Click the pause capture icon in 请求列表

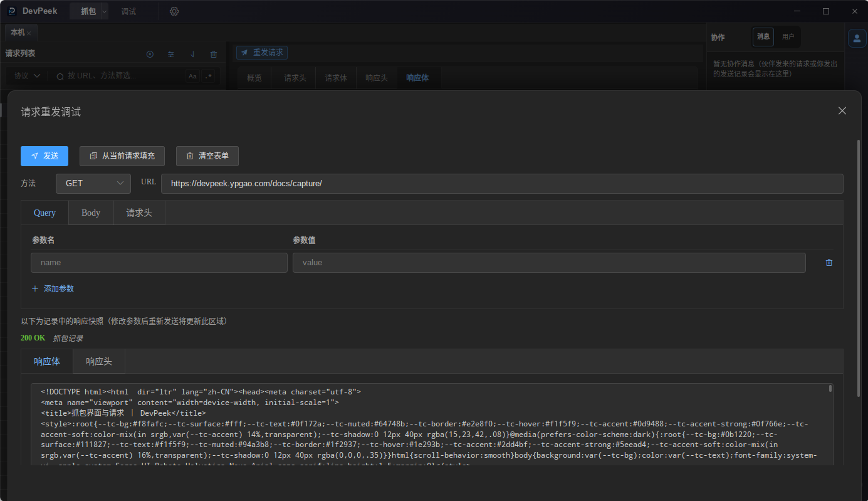point(150,55)
